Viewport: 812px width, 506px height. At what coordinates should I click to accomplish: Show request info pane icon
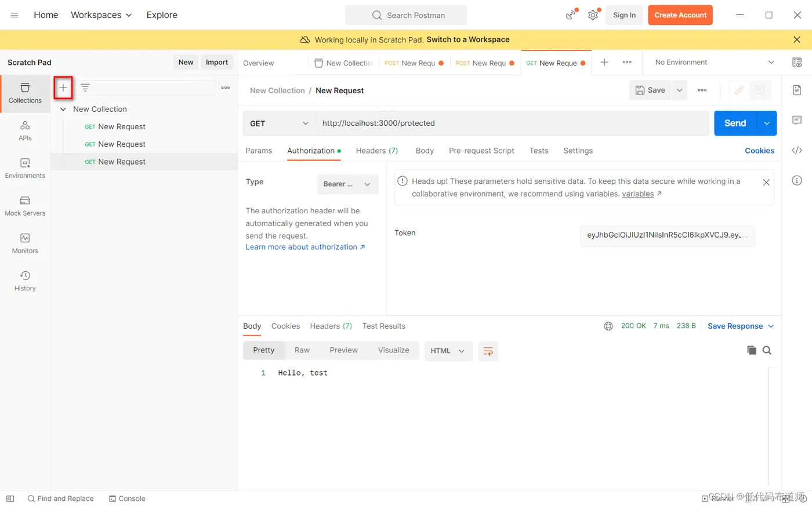point(797,180)
